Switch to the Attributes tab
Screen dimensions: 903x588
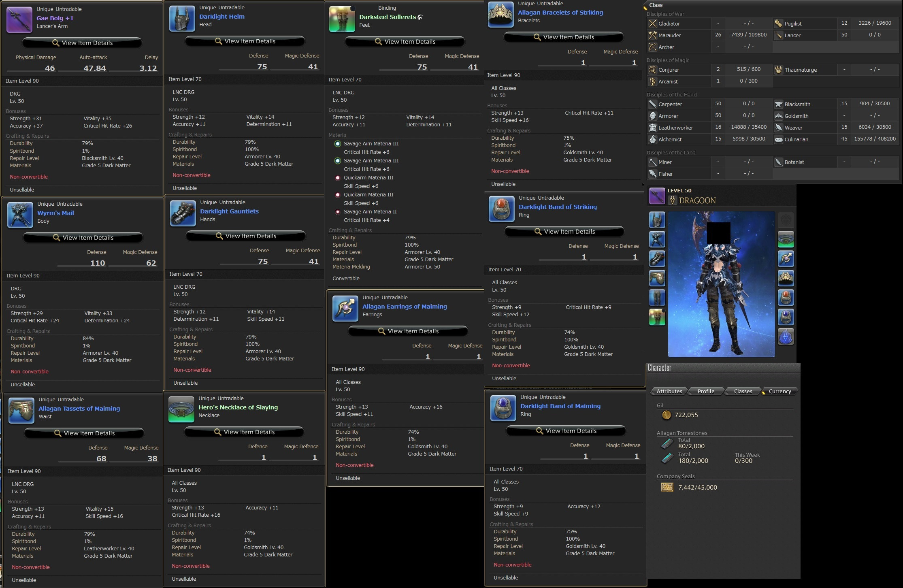pyautogui.click(x=669, y=391)
